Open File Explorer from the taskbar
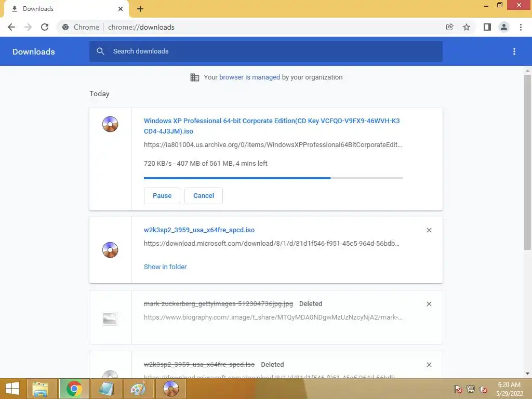This screenshot has width=532, height=399. coord(41,389)
